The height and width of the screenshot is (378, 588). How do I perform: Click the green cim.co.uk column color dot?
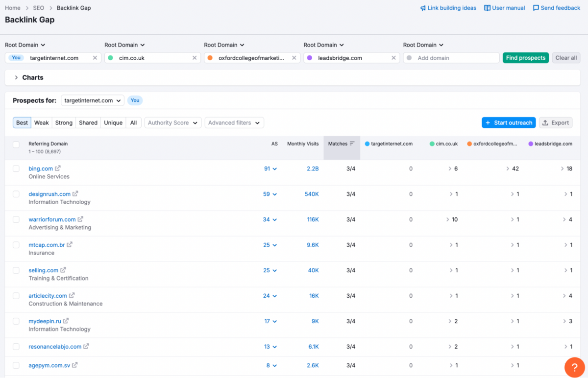(432, 144)
